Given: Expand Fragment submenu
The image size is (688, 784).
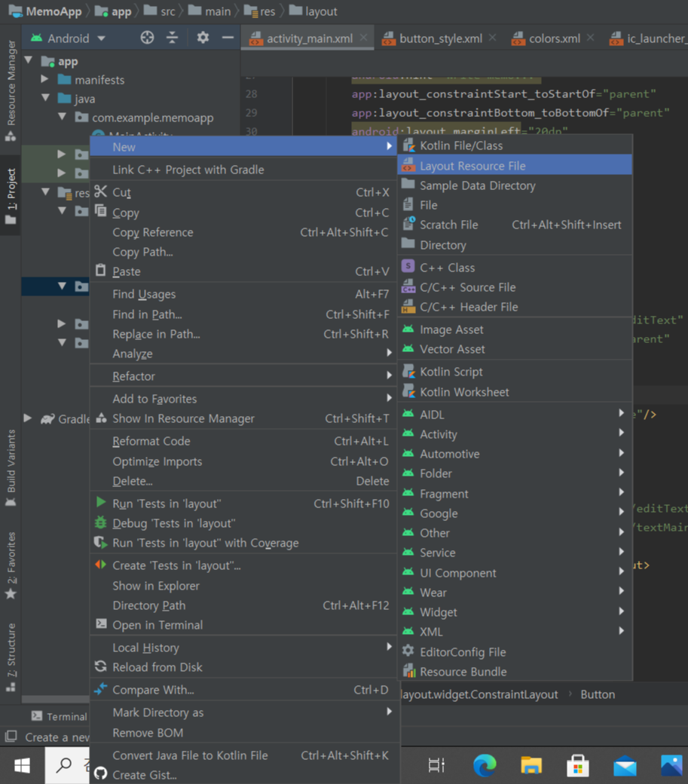Looking at the screenshot, I should 515,494.
